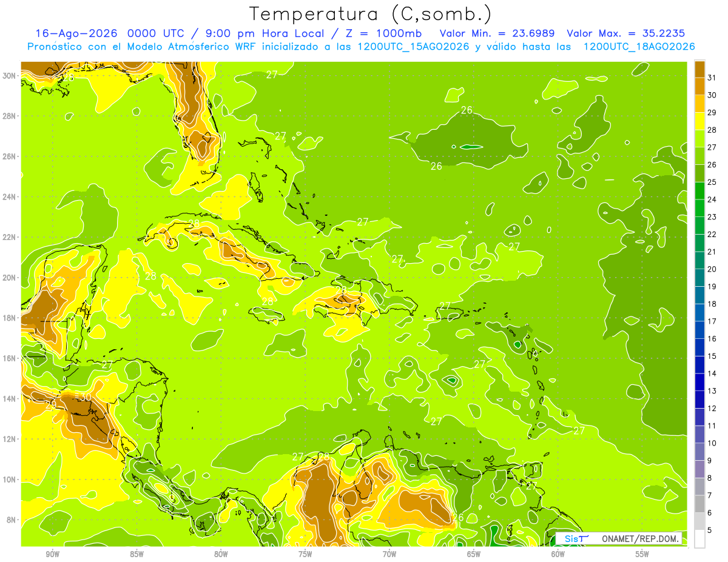Pick the dark brown legend swatch above 31
The width and height of the screenshot is (728, 562).
[x=700, y=69]
